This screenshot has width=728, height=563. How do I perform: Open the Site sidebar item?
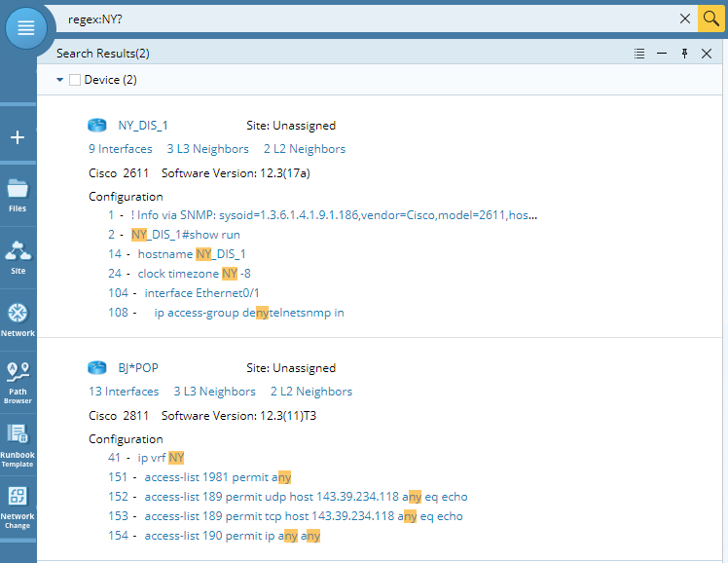(18, 258)
